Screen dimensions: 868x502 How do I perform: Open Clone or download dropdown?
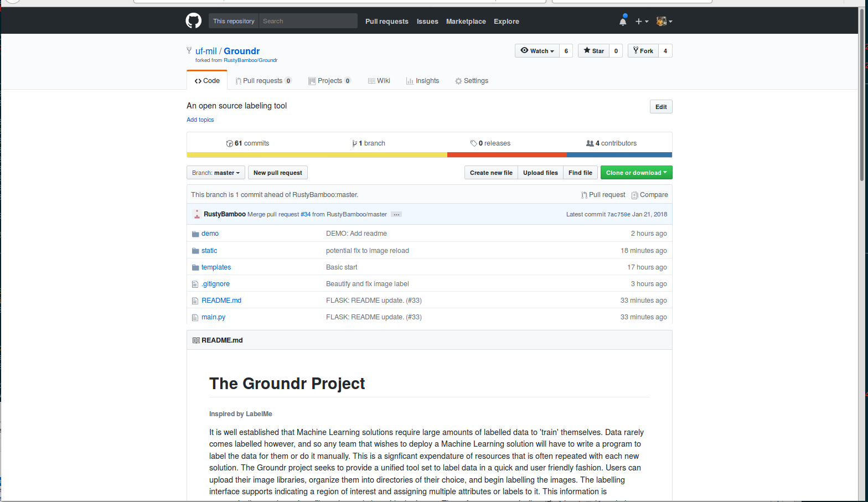coord(637,173)
